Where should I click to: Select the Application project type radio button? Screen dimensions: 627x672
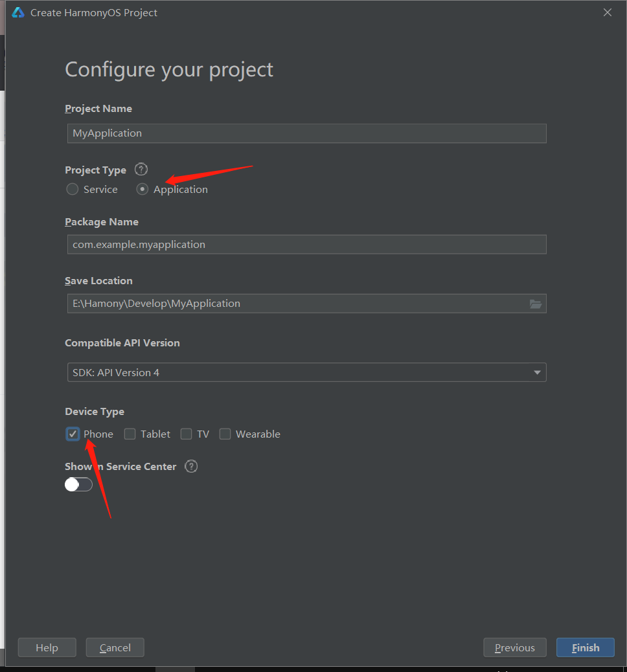coord(142,189)
